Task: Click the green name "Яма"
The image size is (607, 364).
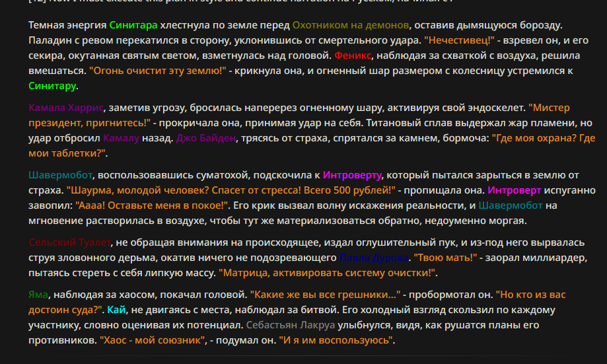Action: [38, 295]
